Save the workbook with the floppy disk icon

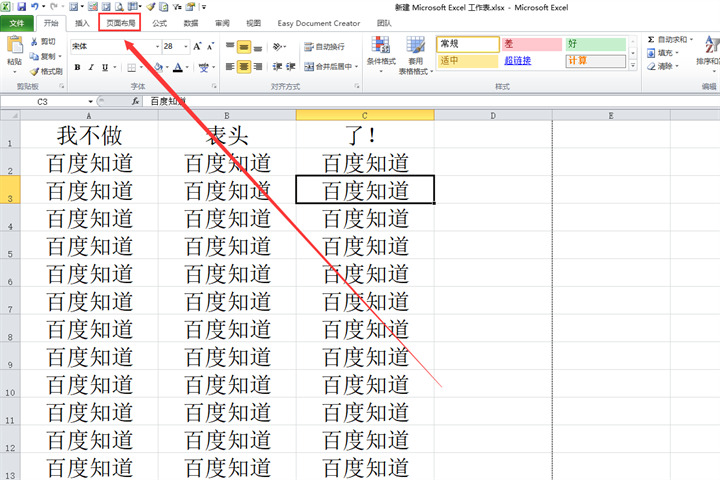click(21, 7)
